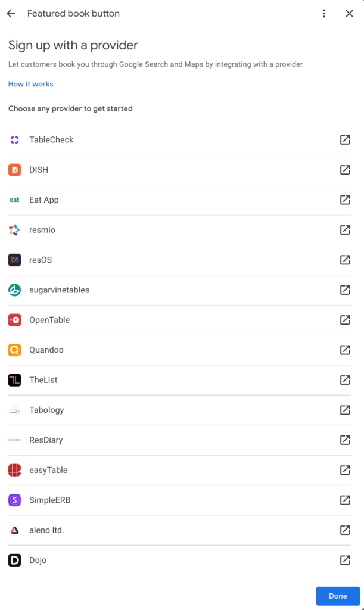
Task: Click the resOS open-in-new icon
Action: click(x=345, y=260)
